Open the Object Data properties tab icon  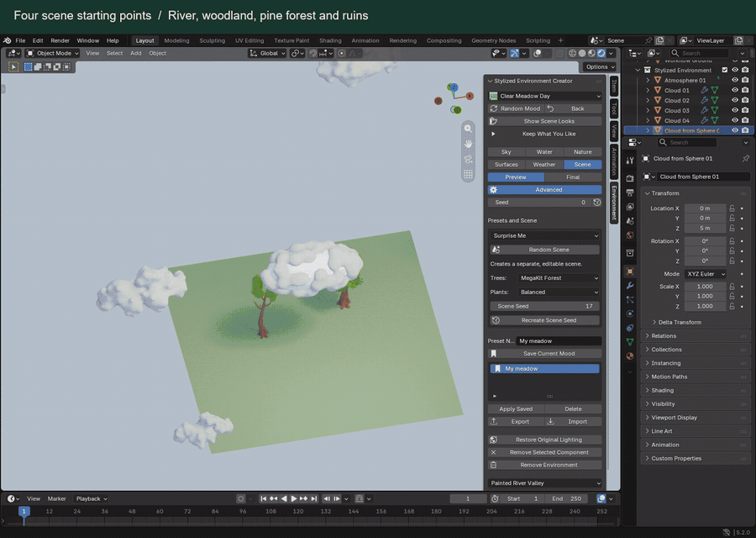[x=630, y=341]
